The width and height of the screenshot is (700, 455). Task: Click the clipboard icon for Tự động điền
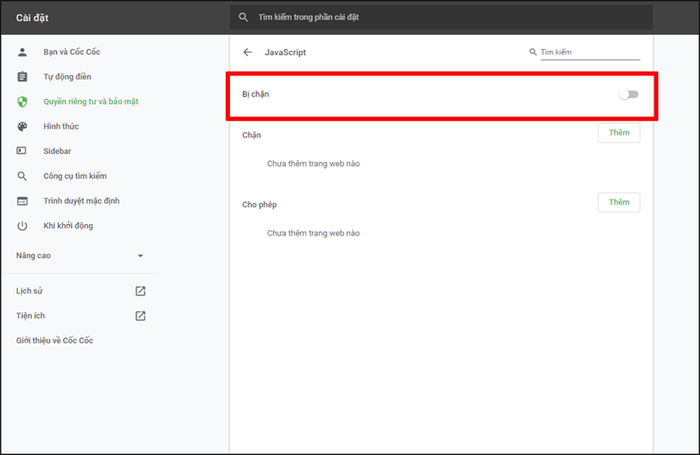tap(22, 77)
